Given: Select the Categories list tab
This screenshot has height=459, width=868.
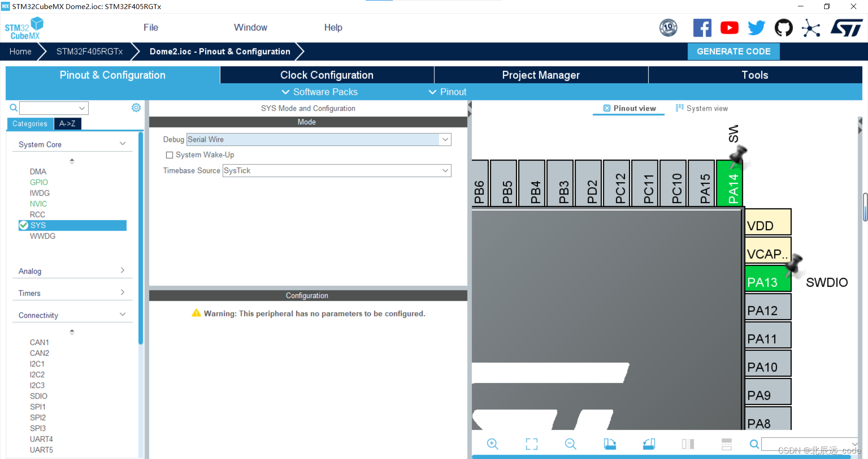Looking at the screenshot, I should [x=30, y=123].
